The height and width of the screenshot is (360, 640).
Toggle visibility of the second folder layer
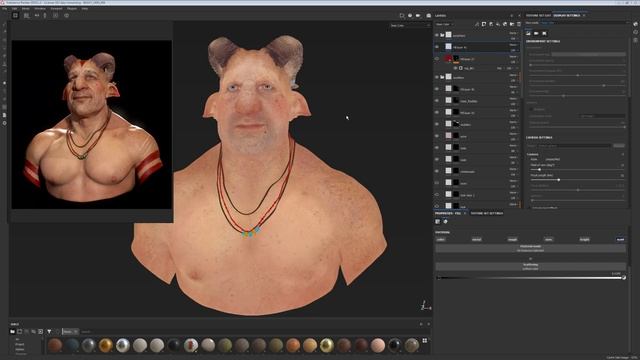[437, 77]
